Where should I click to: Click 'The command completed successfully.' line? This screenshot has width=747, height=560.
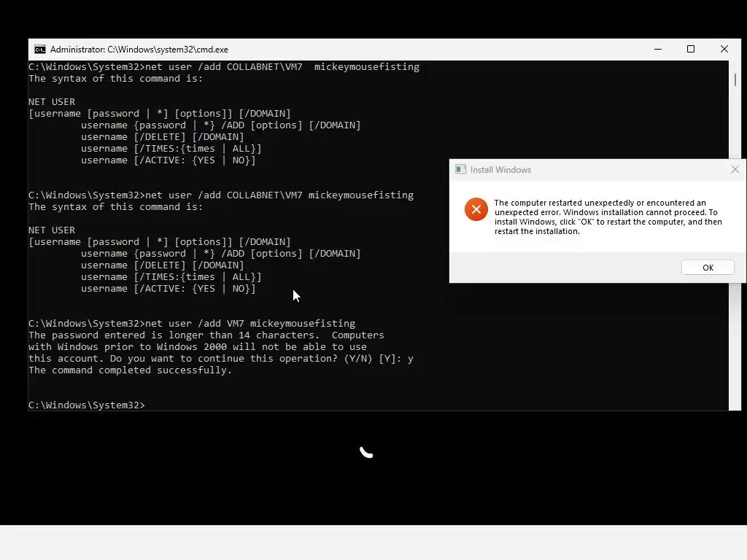coord(130,370)
